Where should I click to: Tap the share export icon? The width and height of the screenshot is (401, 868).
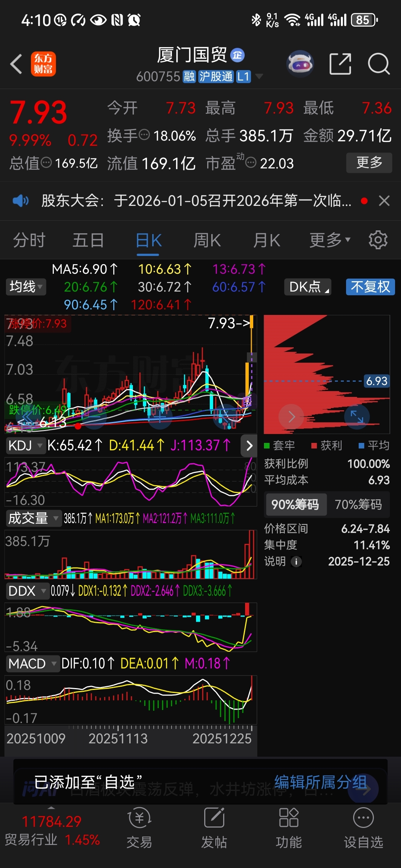coord(340,64)
